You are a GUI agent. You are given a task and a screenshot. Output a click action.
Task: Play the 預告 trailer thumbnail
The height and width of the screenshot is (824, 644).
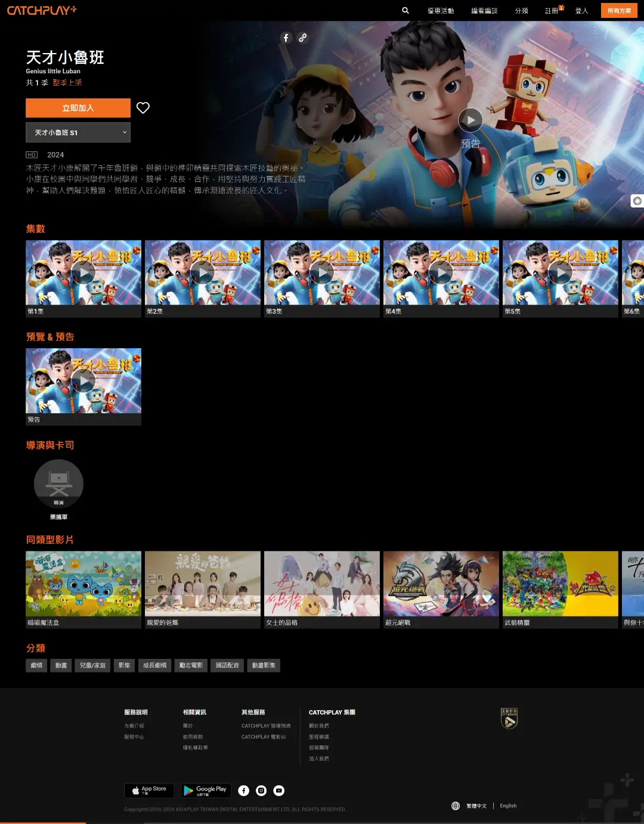pyautogui.click(x=83, y=380)
